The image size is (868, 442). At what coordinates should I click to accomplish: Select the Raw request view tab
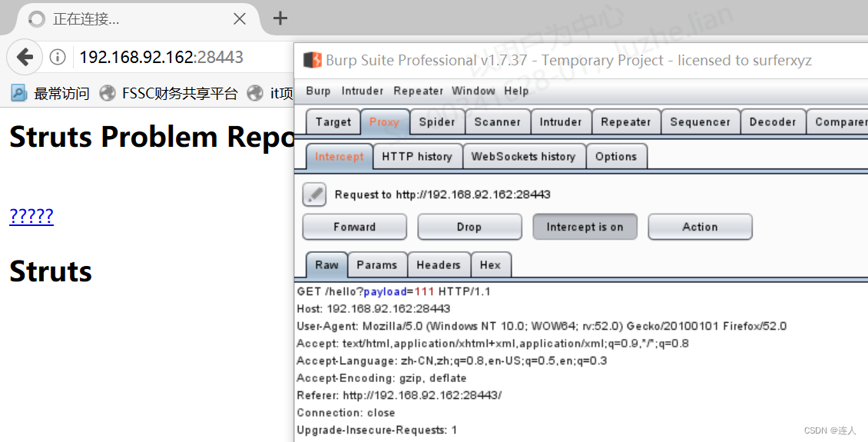(326, 264)
